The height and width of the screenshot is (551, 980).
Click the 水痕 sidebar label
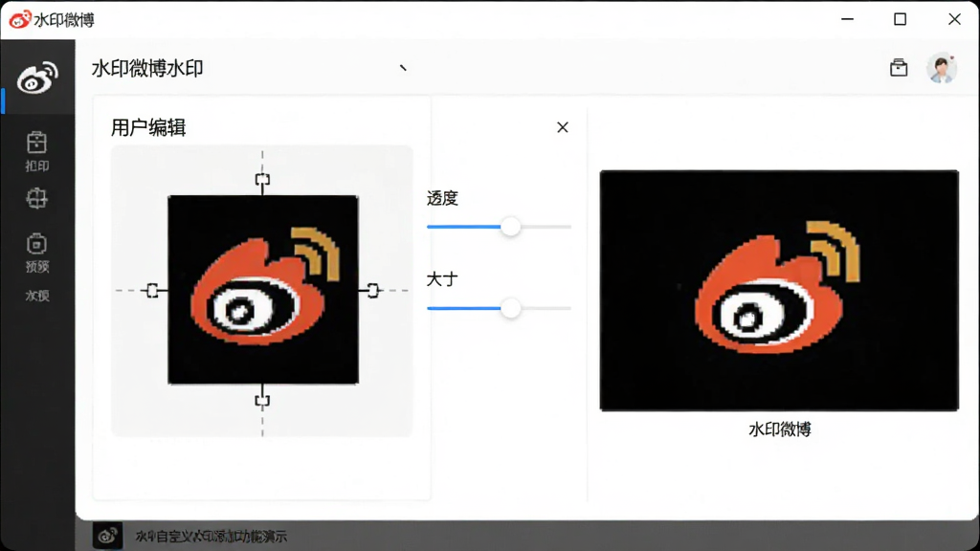[37, 296]
